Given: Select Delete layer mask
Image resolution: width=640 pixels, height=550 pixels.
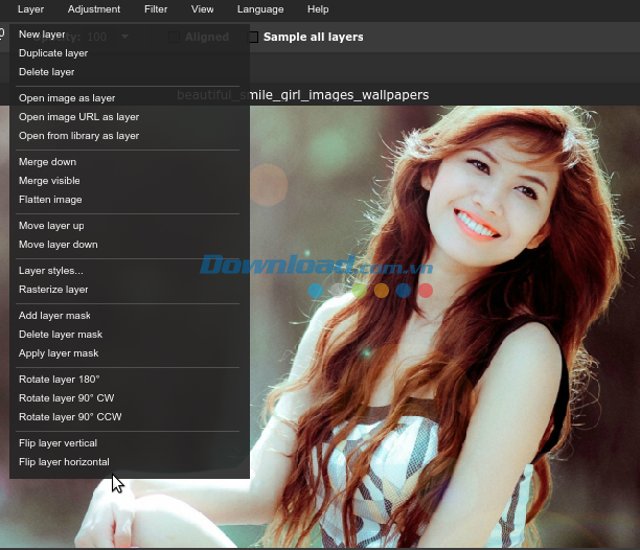Looking at the screenshot, I should click(129, 334).
